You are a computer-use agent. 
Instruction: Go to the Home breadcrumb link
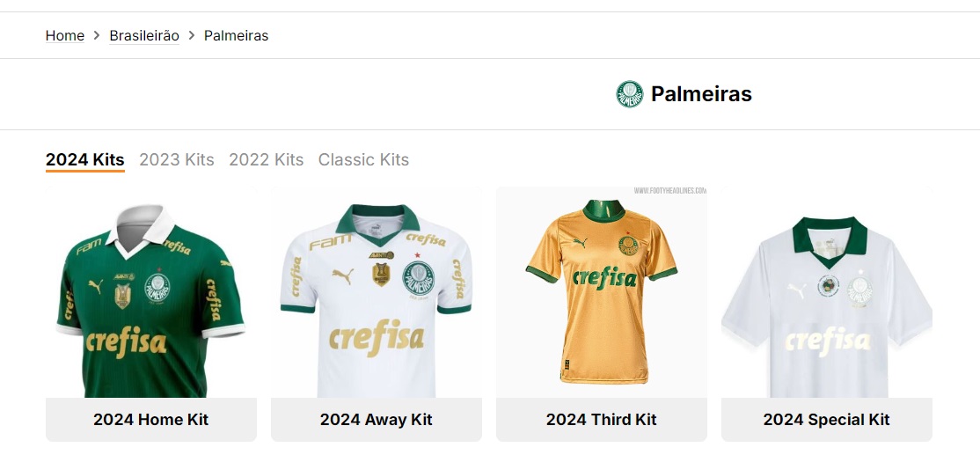tap(65, 36)
